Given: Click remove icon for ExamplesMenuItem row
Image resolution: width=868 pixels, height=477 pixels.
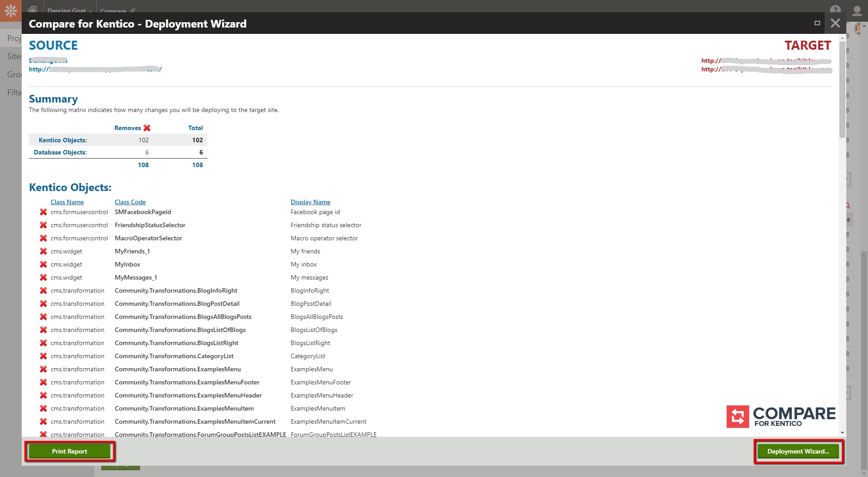Looking at the screenshot, I should pyautogui.click(x=43, y=408).
